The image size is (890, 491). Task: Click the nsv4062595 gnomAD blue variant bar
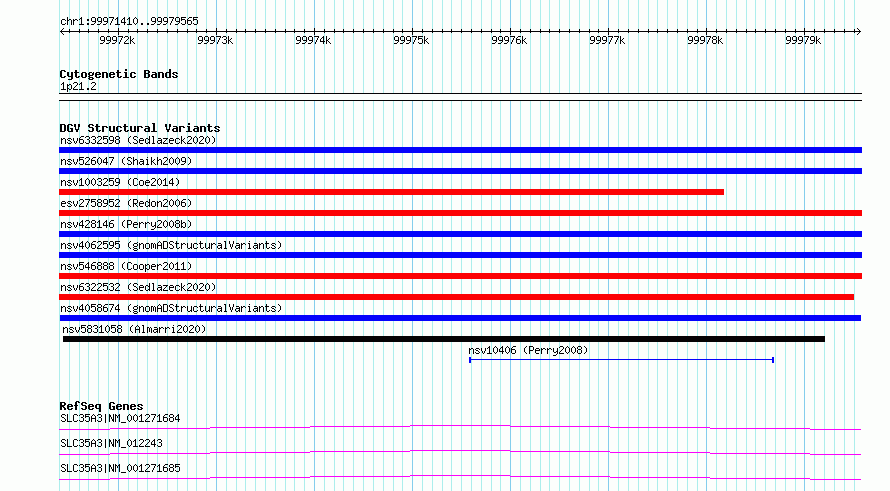coord(460,255)
